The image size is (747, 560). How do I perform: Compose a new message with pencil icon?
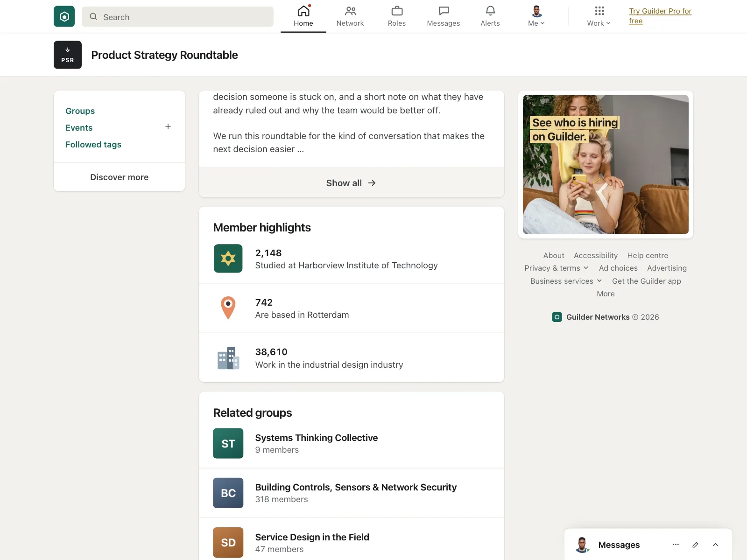pos(695,545)
